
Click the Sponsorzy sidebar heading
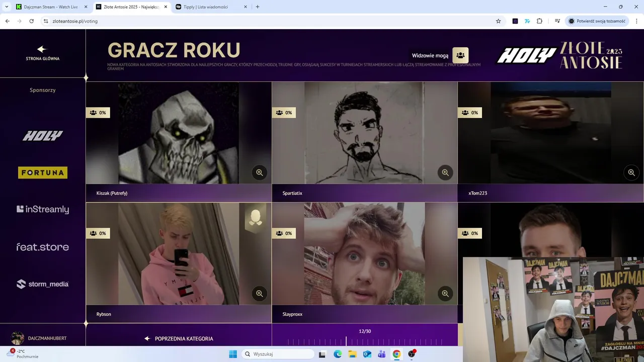click(x=43, y=90)
